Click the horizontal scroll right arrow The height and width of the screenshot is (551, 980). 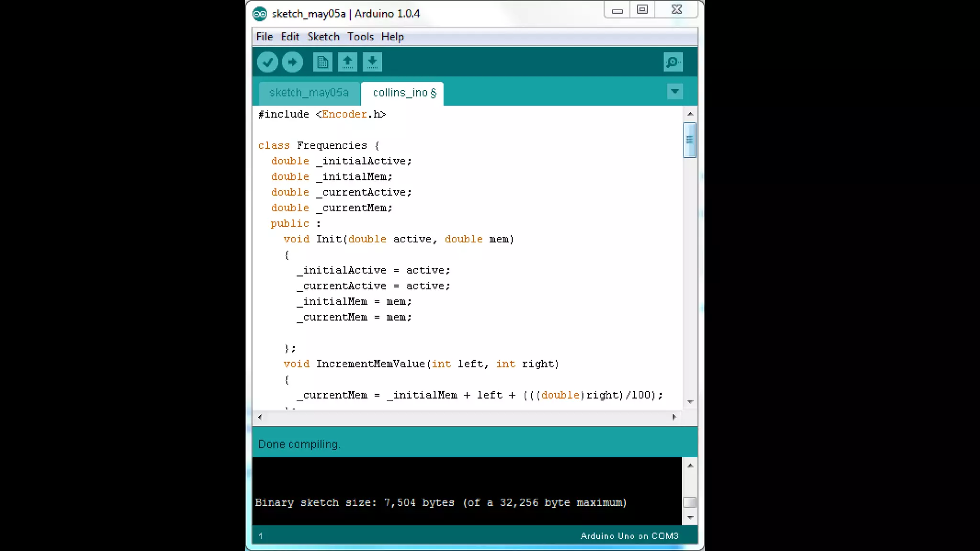674,417
